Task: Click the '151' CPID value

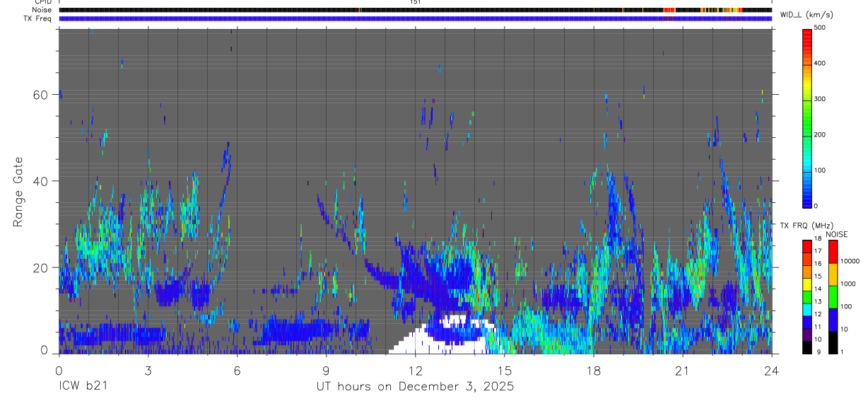Action: pos(415,2)
